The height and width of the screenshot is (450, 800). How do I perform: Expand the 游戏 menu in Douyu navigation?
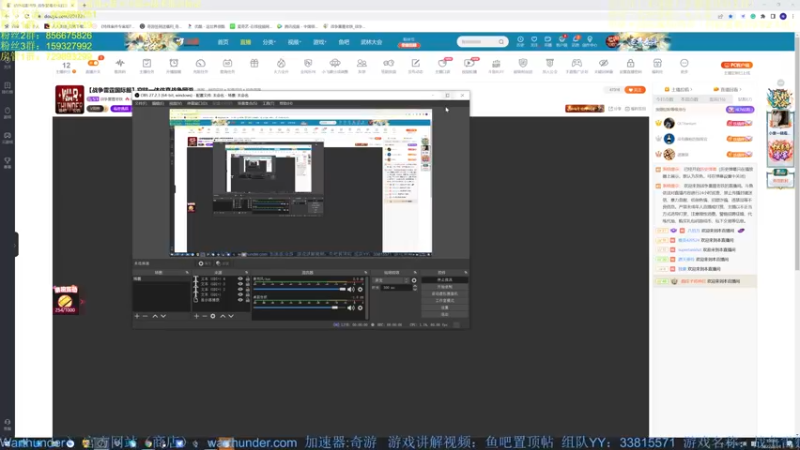[x=319, y=42]
